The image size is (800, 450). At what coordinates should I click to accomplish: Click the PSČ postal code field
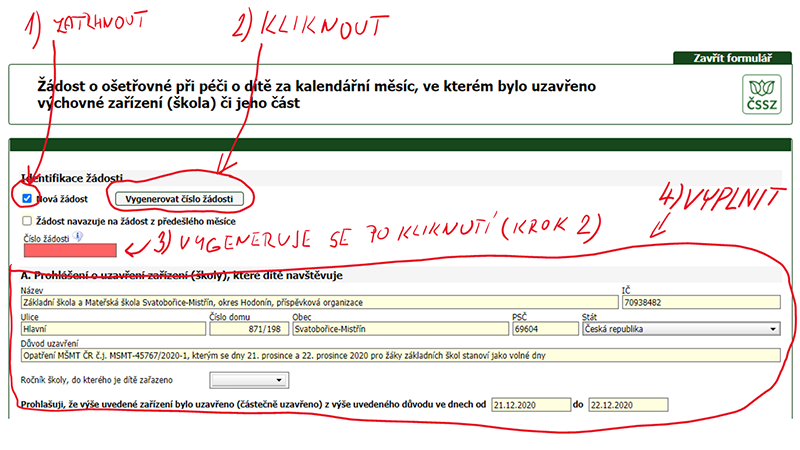(x=537, y=327)
